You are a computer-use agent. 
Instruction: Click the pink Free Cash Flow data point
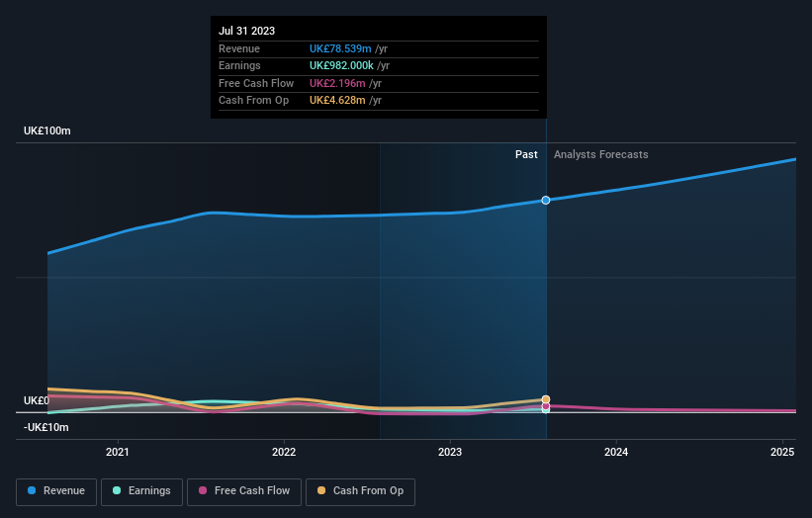tap(546, 406)
